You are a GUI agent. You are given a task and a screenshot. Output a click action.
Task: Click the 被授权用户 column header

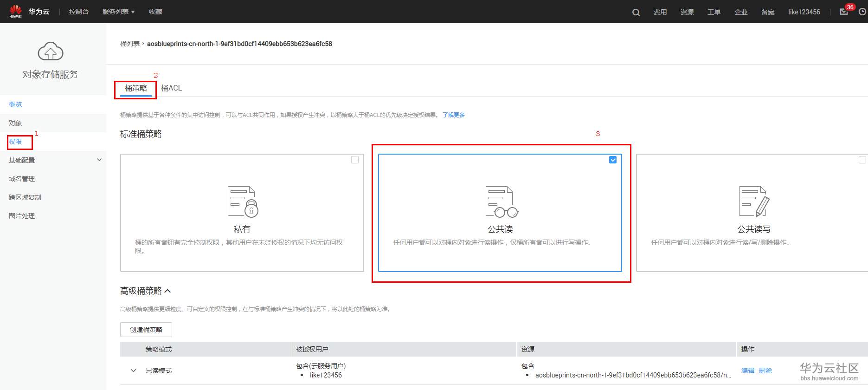tap(312, 349)
